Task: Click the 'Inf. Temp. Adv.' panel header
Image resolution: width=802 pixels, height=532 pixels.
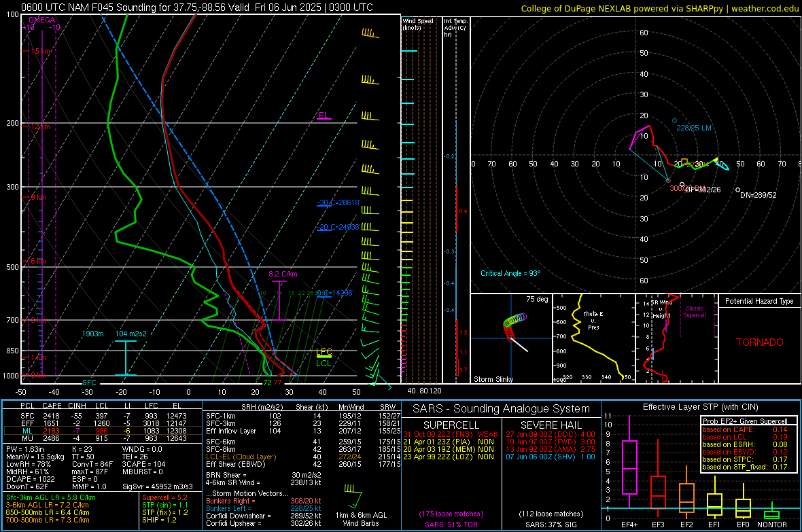Action: point(456,28)
